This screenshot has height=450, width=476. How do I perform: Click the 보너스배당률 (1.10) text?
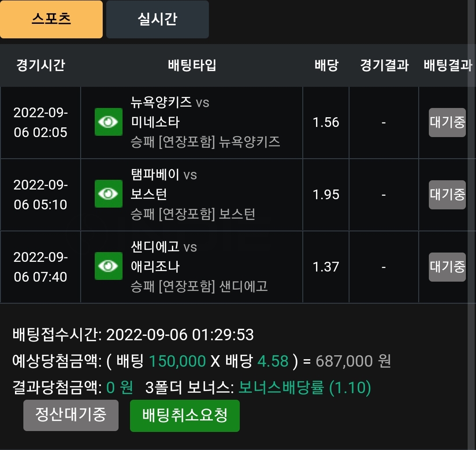click(305, 387)
